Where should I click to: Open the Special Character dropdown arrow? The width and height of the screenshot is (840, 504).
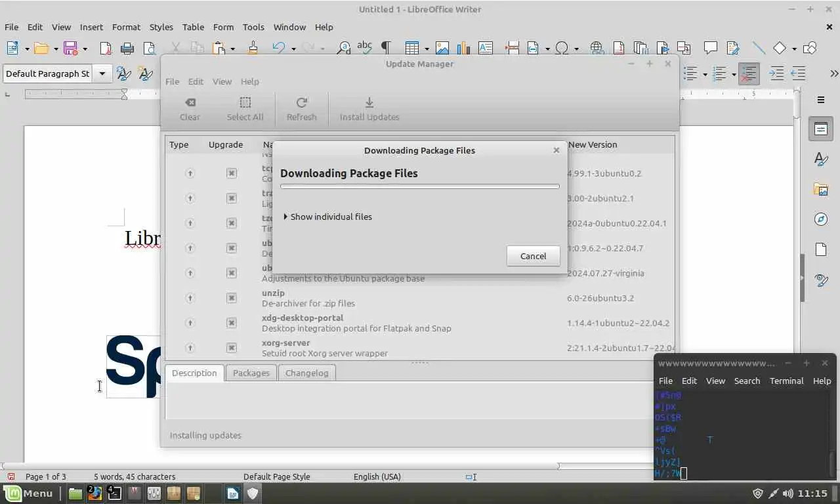point(576,49)
